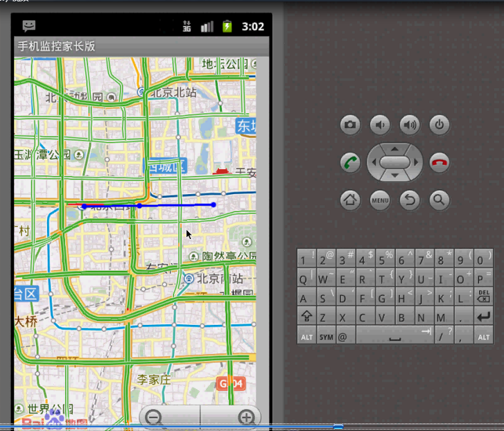Click the 陶然亭公园 park icon
504x431 pixels.
[x=193, y=256]
